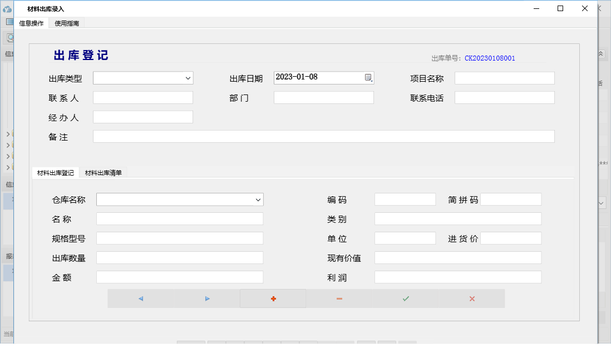This screenshot has height=364, width=611.
Task: Switch to 使用指南 tab
Action: [67, 23]
